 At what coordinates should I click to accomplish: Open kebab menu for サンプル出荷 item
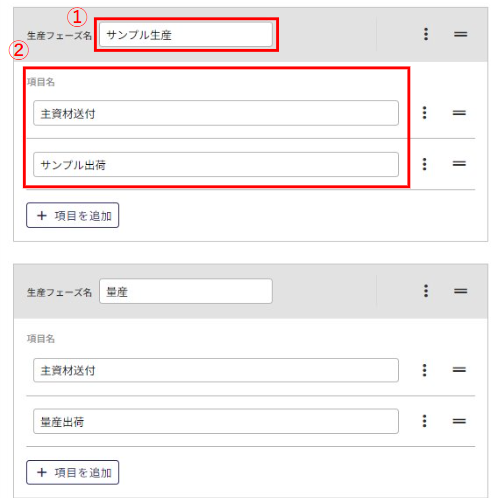(x=424, y=164)
